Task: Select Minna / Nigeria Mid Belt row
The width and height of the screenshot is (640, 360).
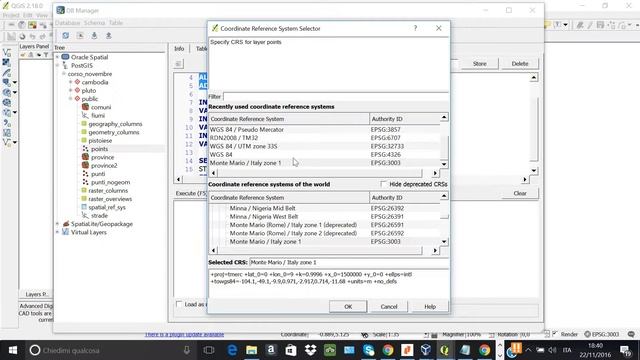Action: (324, 208)
